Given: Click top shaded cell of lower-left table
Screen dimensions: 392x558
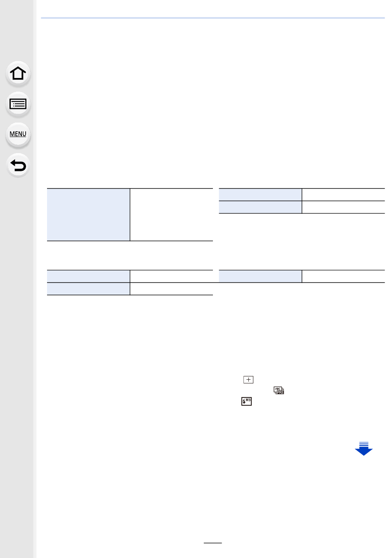Looking at the screenshot, I should (88, 276).
